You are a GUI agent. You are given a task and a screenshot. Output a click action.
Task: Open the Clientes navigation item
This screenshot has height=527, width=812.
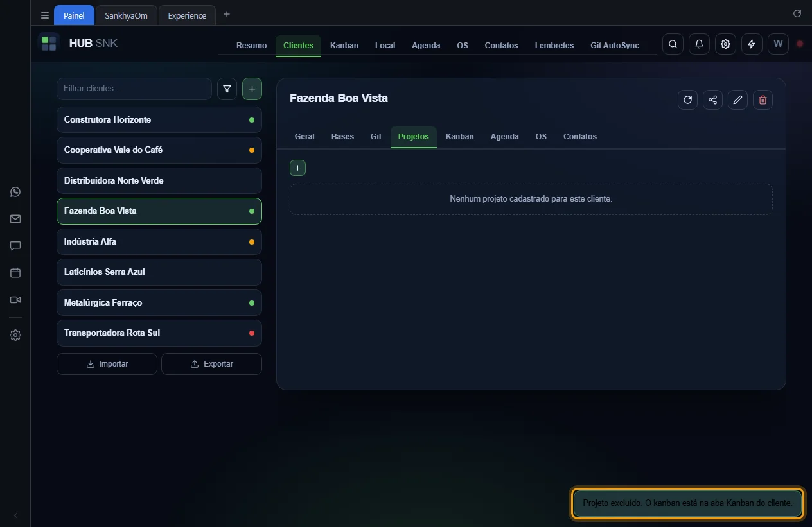(x=298, y=46)
